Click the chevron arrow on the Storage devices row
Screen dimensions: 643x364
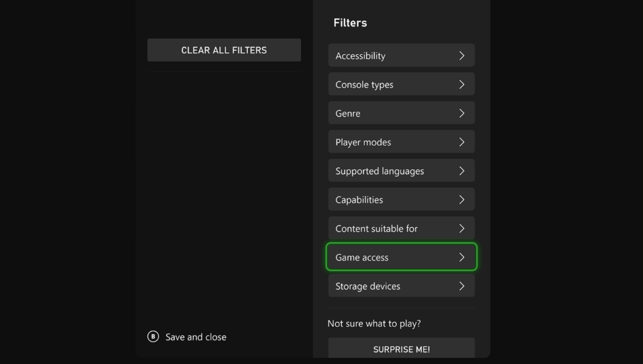pos(462,286)
